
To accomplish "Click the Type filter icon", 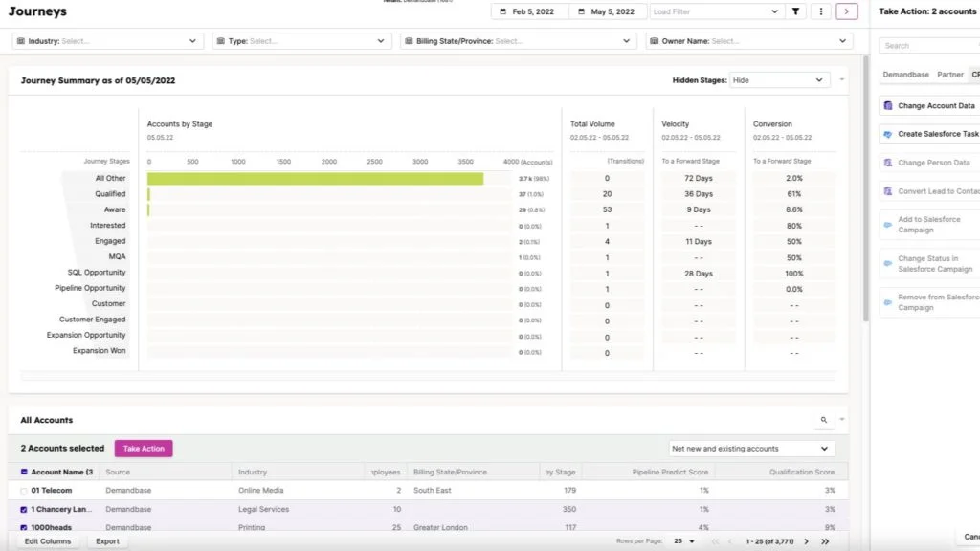I will coord(221,41).
